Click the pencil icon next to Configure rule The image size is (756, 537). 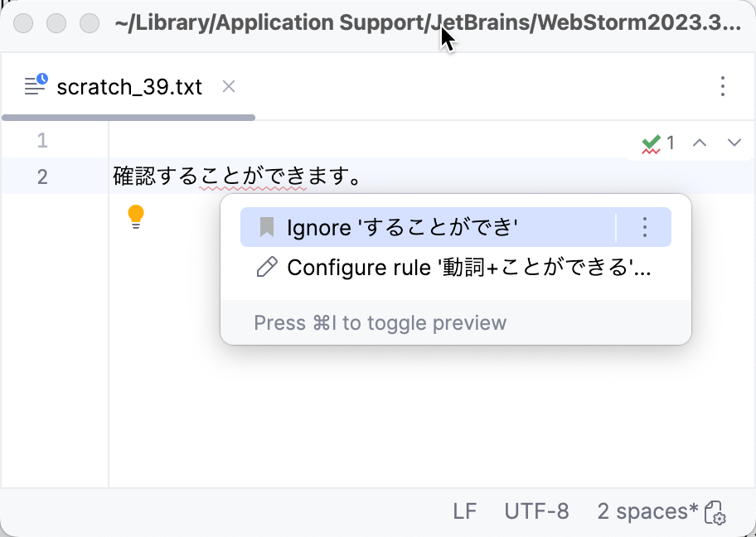coord(265,268)
